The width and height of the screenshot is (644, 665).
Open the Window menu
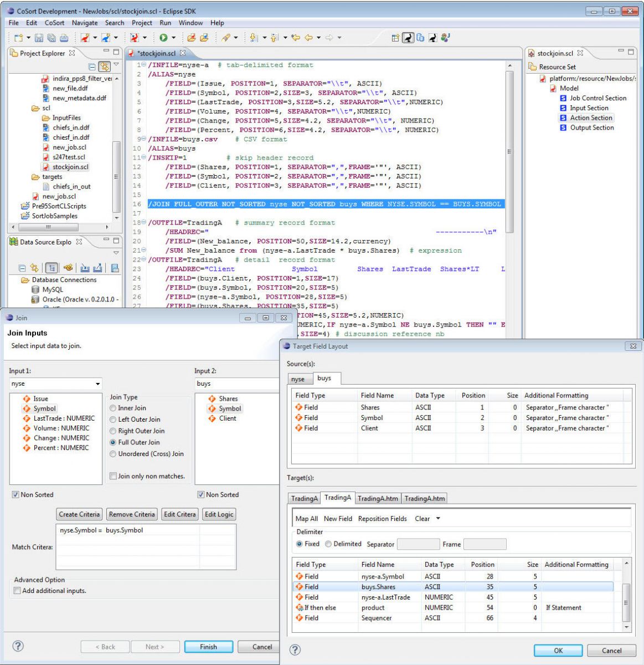190,23
